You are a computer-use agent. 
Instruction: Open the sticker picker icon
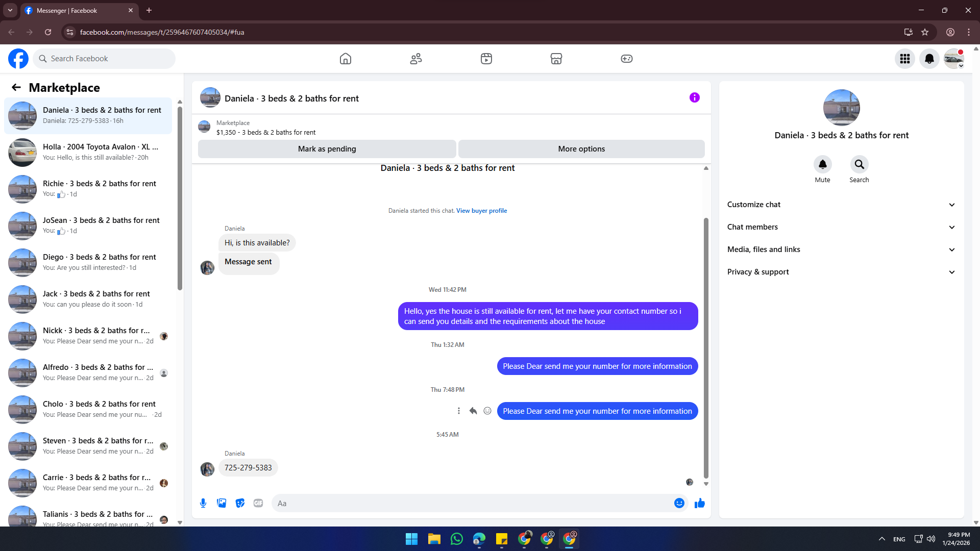click(x=240, y=503)
